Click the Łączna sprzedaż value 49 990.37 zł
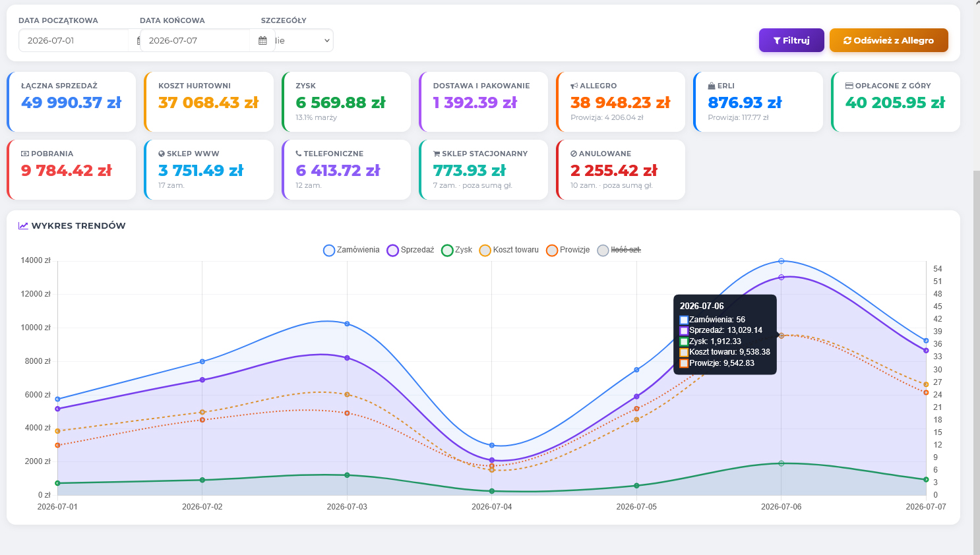The height and width of the screenshot is (555, 980). point(71,103)
